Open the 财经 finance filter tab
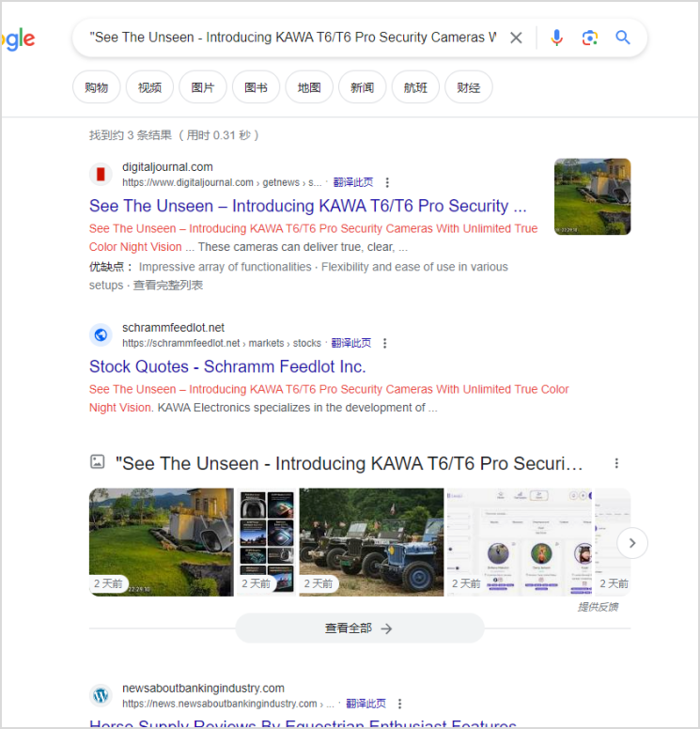This screenshot has width=700, height=729. tap(468, 87)
